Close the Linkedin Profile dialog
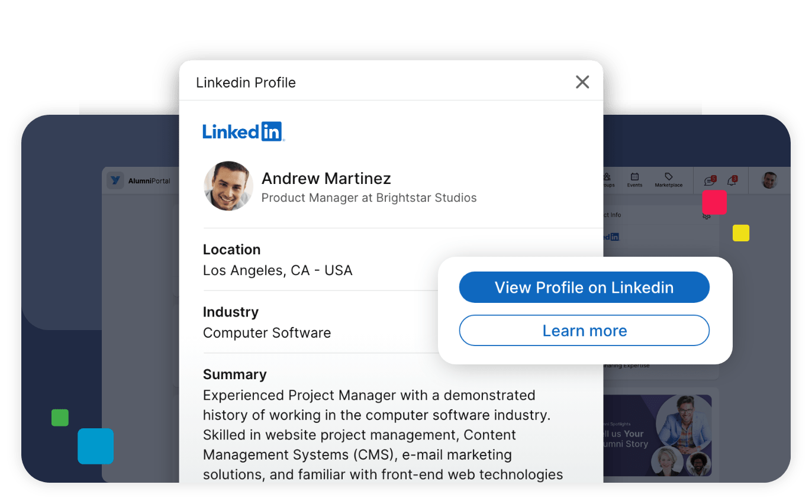 click(x=582, y=82)
